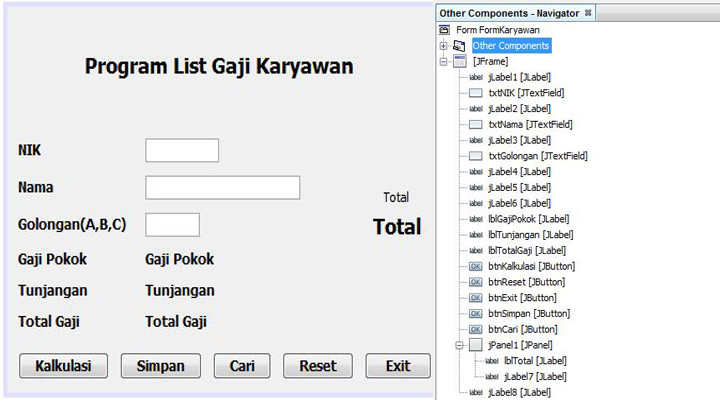
Task: Click the Nama label on the form
Action: point(35,187)
